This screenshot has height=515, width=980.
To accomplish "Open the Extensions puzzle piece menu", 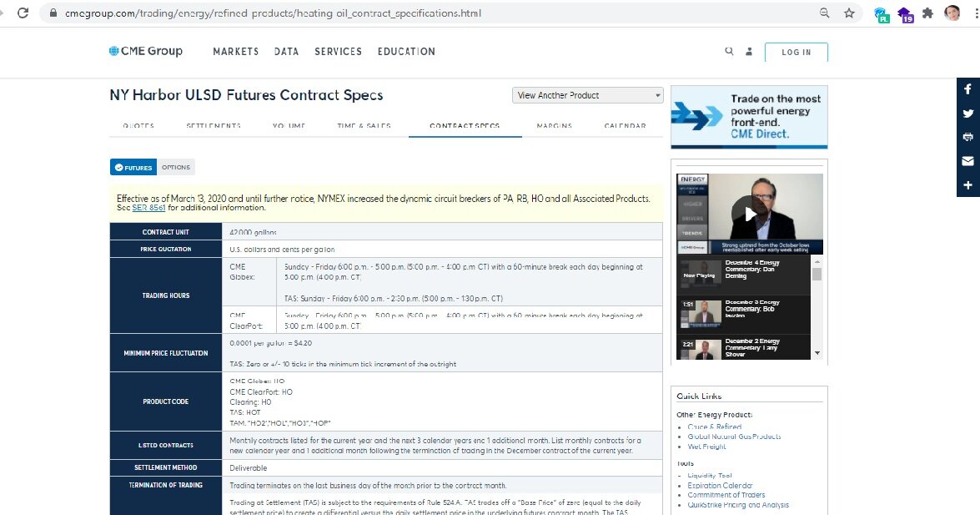I will point(928,13).
